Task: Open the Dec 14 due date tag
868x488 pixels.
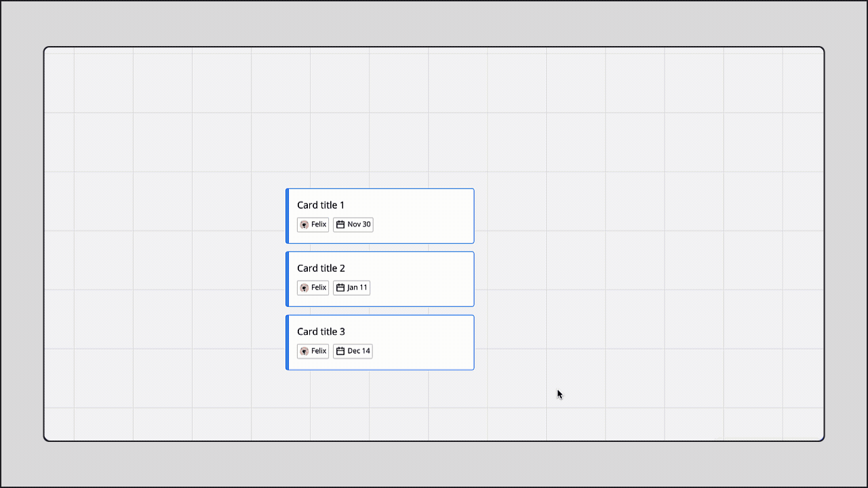Action: [x=353, y=351]
